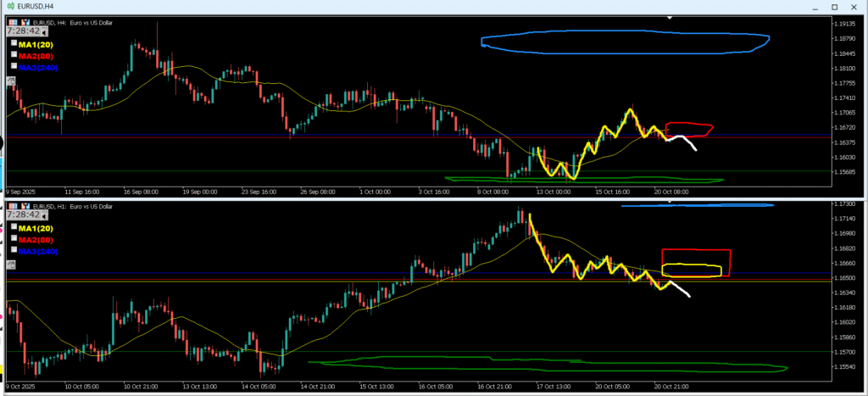The height and width of the screenshot is (396, 868).
Task: Maximize the EURUSD,H4 chart window
Action: point(835,6)
